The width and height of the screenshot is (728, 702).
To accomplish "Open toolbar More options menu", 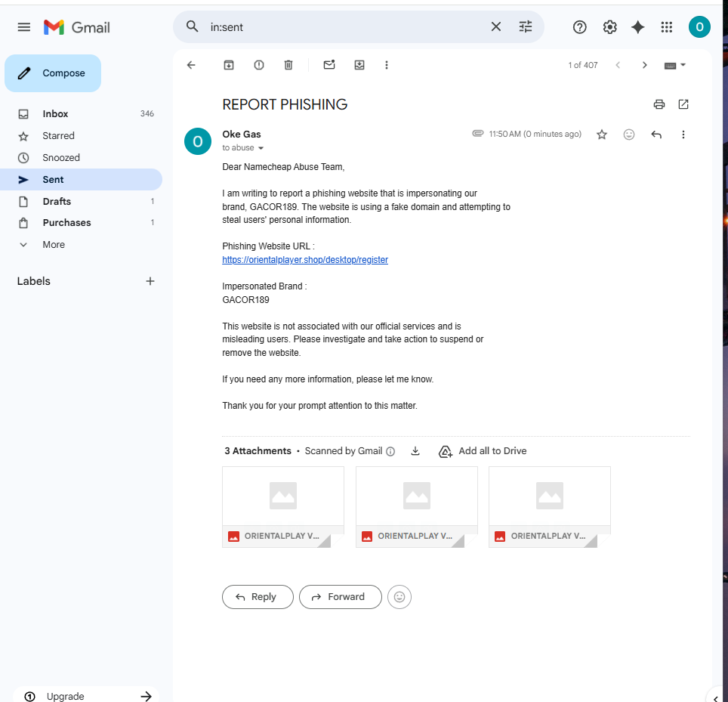I will pos(387,65).
